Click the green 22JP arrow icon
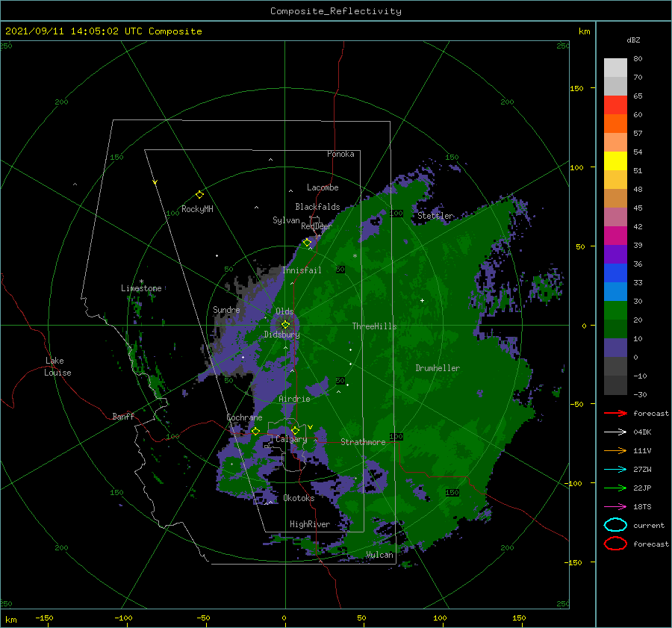 [615, 488]
